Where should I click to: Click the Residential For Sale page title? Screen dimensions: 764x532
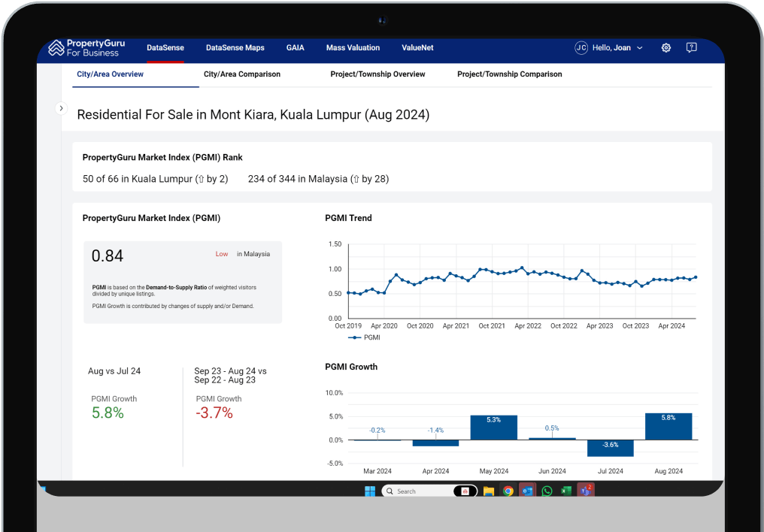coord(253,115)
